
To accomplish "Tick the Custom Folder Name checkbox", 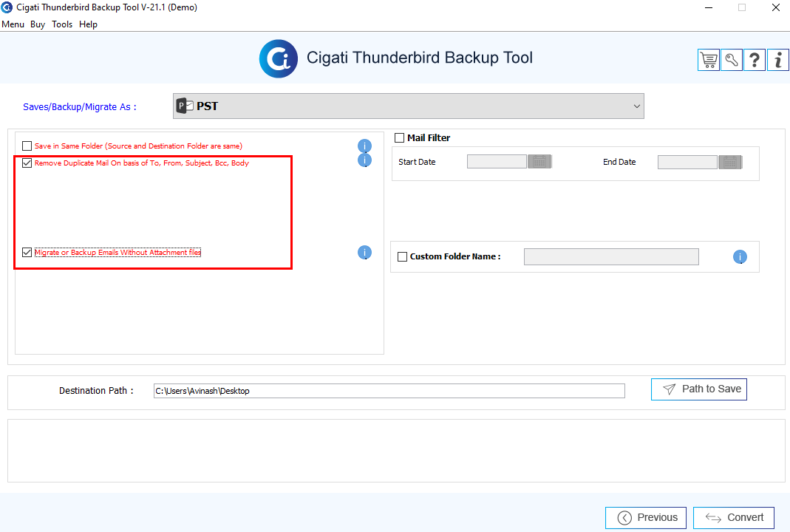I will point(403,257).
